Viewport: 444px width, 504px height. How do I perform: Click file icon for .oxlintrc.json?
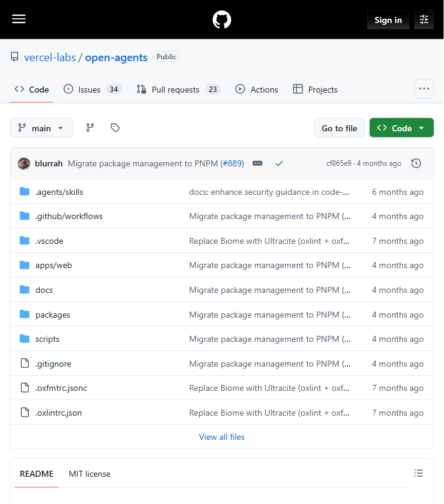[x=25, y=413]
